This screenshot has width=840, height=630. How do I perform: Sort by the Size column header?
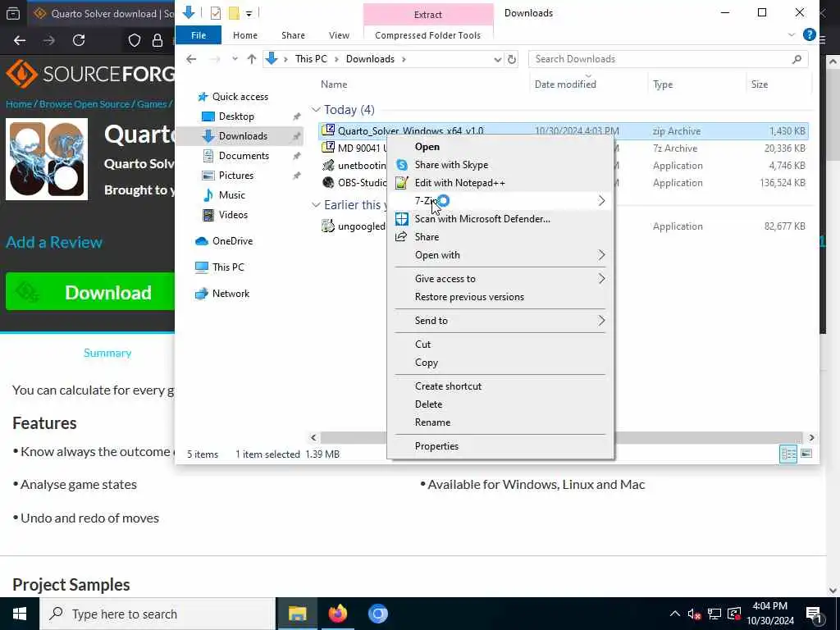click(759, 84)
